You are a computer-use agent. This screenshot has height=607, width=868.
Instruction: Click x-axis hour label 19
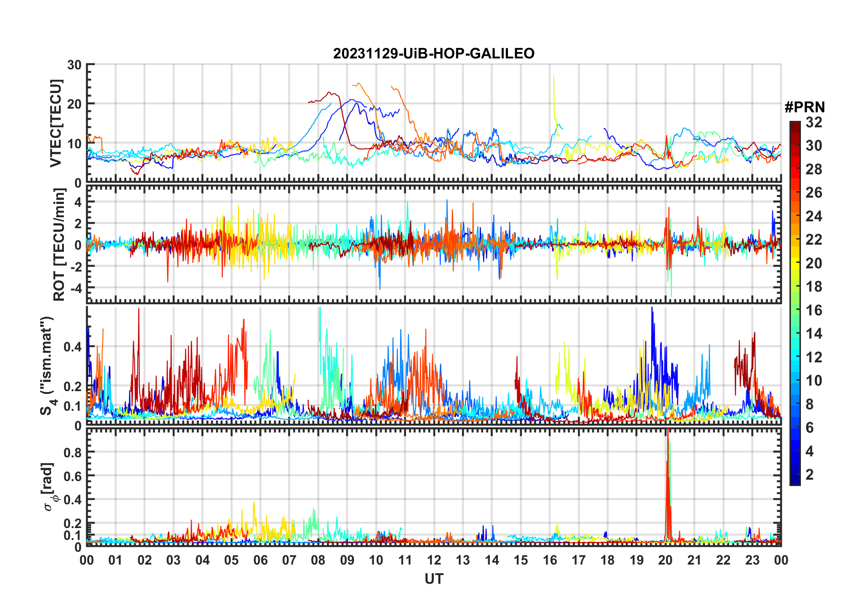pos(637,560)
